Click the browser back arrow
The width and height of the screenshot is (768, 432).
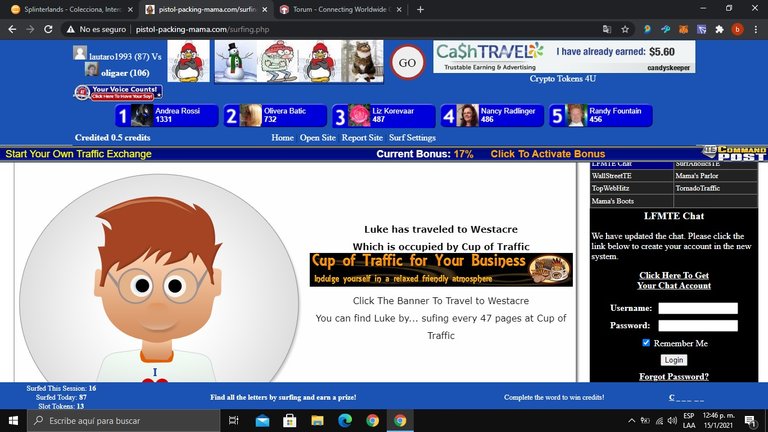(x=12, y=29)
